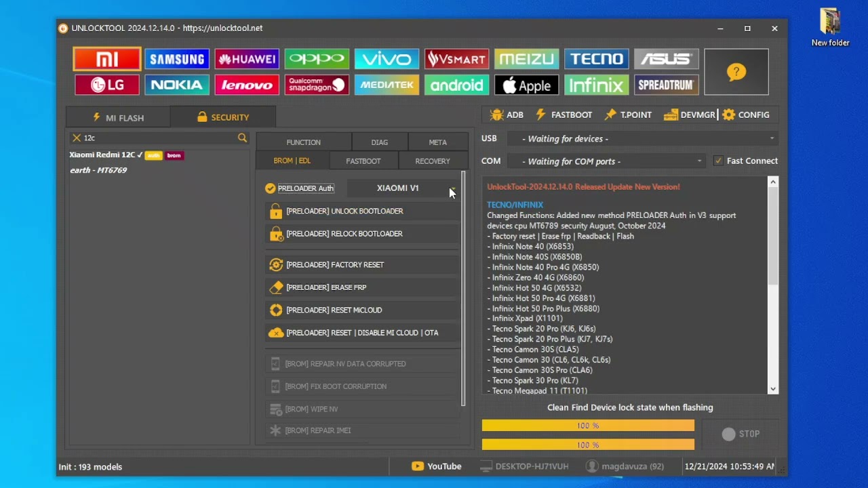Open the META tab

[x=438, y=142]
